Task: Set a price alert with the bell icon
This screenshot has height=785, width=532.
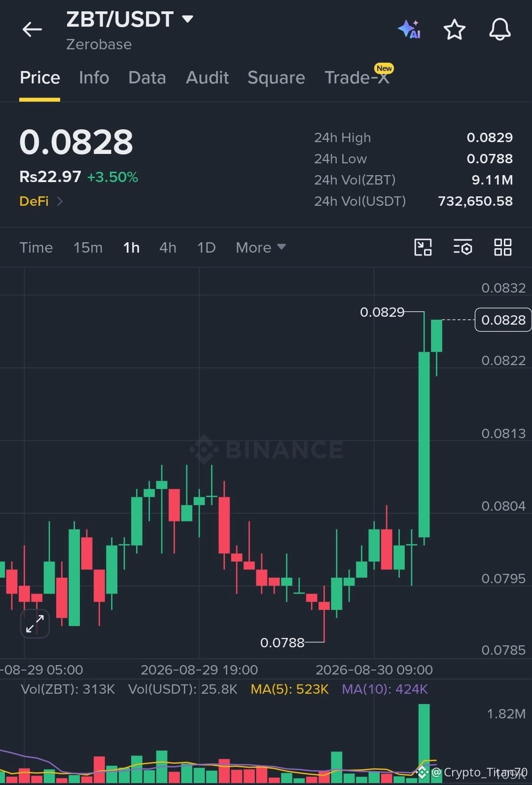Action: point(499,30)
